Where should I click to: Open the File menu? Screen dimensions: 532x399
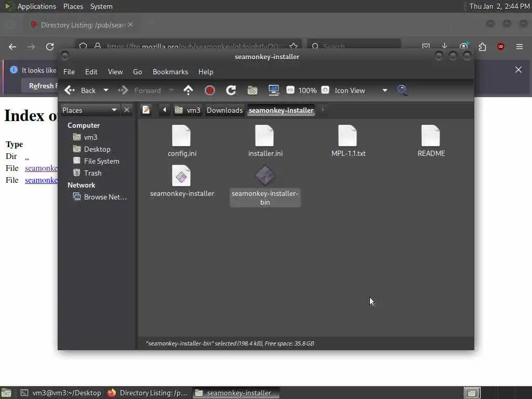[x=69, y=72]
